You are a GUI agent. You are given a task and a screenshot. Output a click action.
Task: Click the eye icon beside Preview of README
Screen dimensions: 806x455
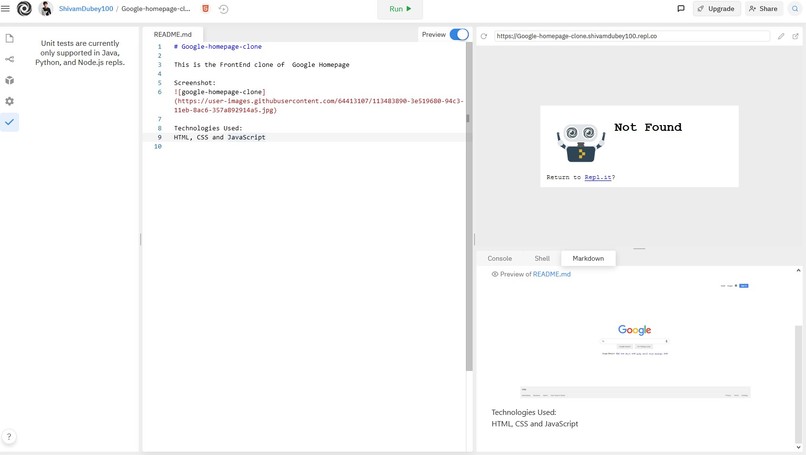point(494,274)
